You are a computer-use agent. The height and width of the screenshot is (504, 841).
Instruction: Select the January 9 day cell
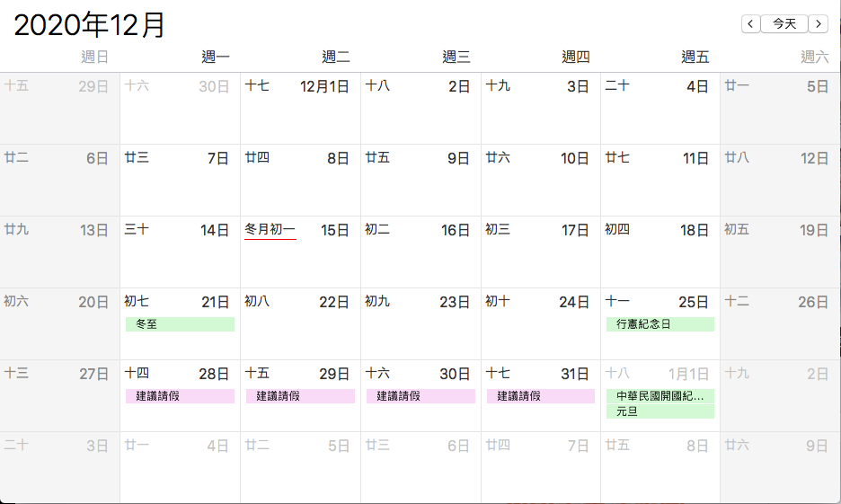781,467
